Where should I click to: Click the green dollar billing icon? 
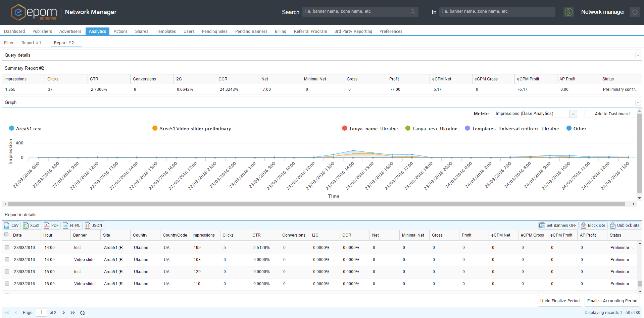click(568, 12)
